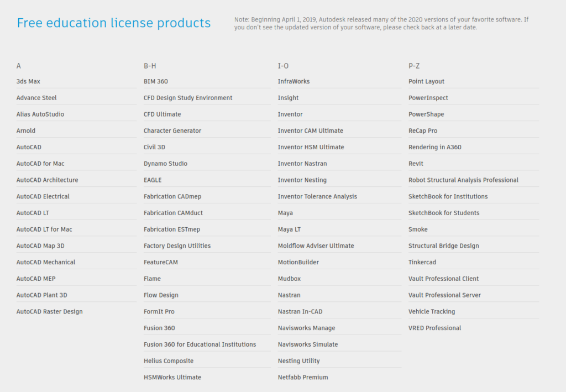
Task: Open the AutoCAD product page
Action: (x=29, y=147)
